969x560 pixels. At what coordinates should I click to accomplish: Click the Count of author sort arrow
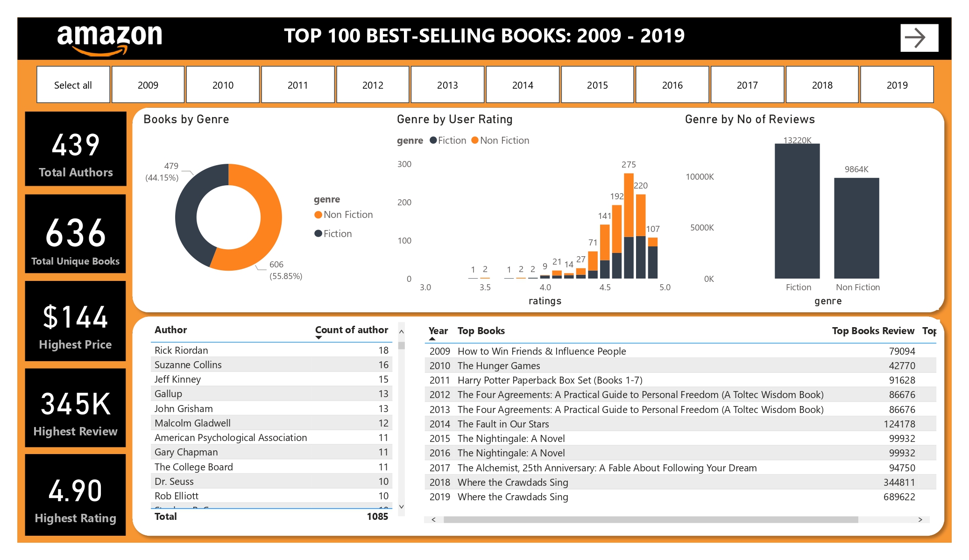(318, 337)
